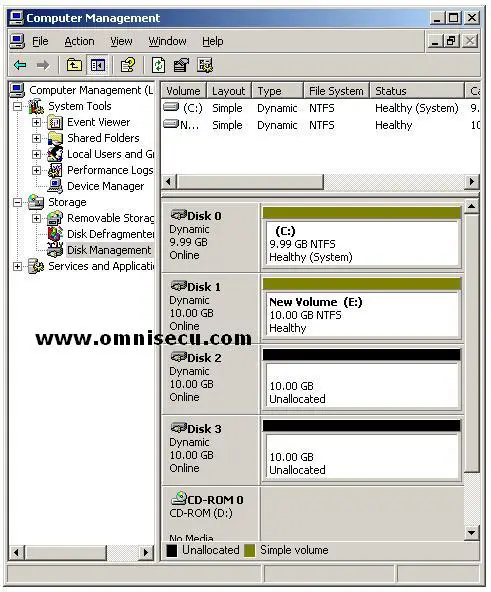Open the View menu
491x592 pixels.
[x=121, y=41]
